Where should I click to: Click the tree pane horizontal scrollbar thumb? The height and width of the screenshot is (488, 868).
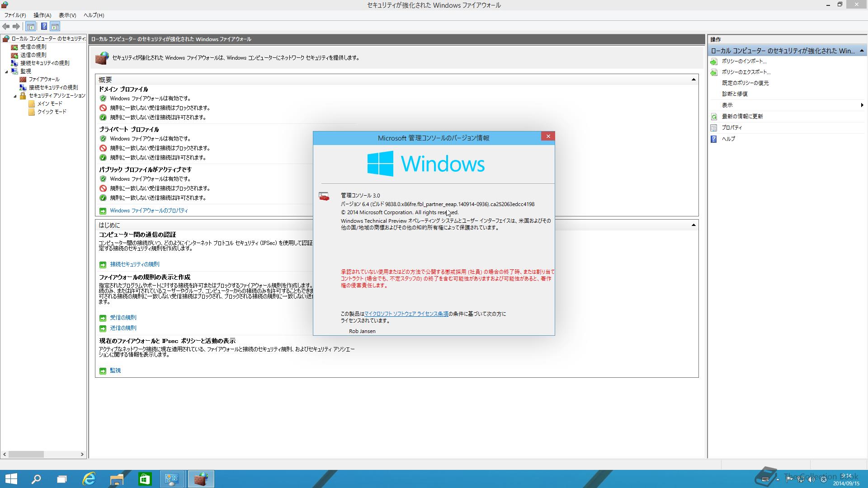[x=26, y=455]
